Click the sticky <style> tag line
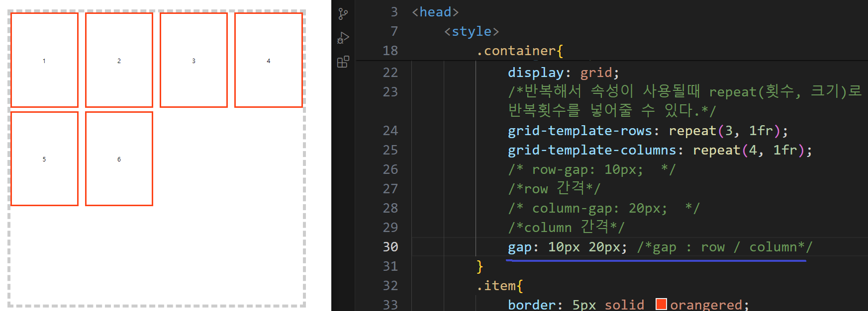Screen dimensions: 868x311 472,31
